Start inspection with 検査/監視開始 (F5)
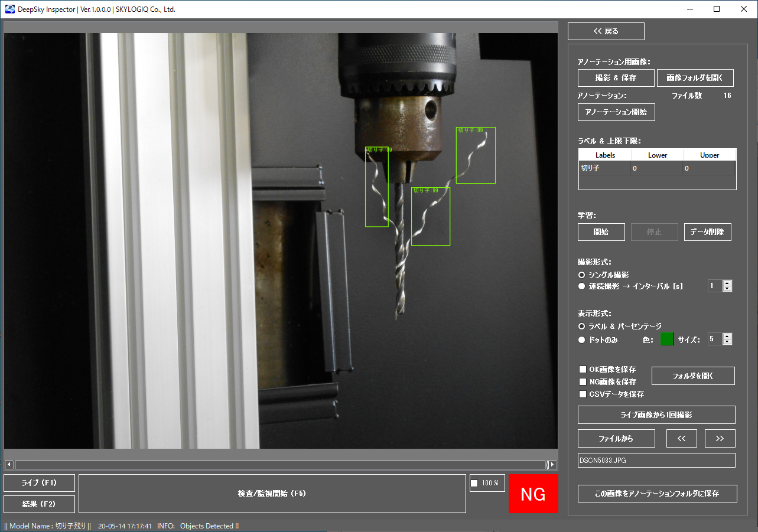 (x=272, y=494)
